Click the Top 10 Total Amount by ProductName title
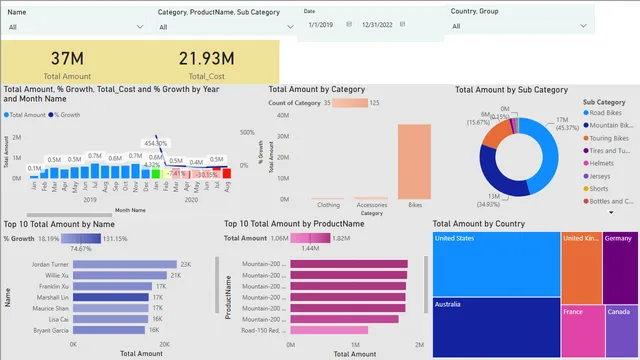 coord(294,224)
